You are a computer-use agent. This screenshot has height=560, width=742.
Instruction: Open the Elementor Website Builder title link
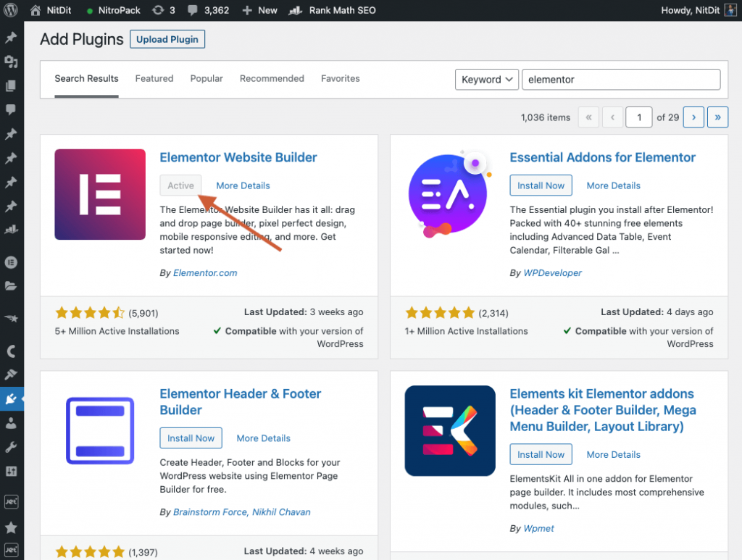pyautogui.click(x=238, y=157)
